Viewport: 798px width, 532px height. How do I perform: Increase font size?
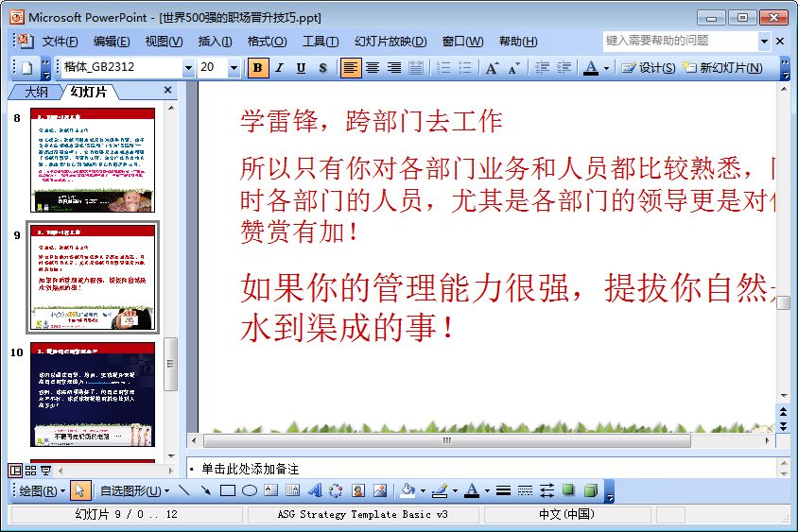point(492,68)
